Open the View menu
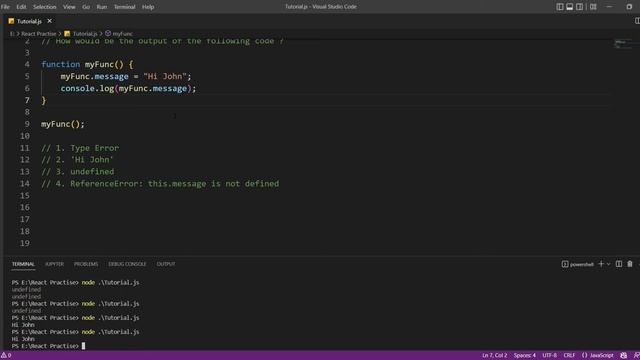 click(x=69, y=7)
